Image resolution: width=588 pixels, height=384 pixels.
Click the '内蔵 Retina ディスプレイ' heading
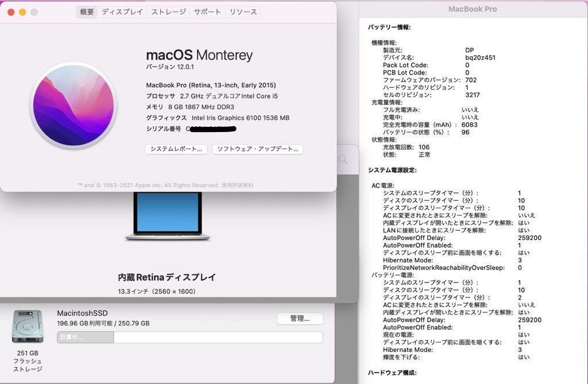click(x=167, y=277)
